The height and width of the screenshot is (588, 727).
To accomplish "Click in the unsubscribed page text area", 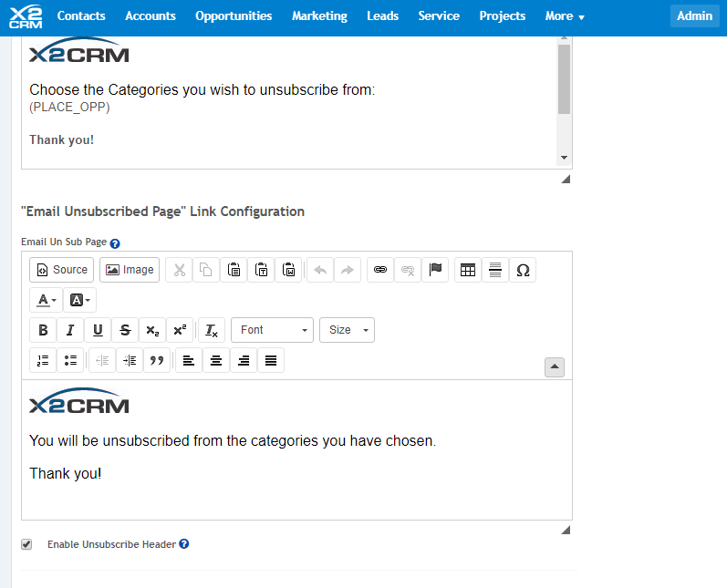I will point(296,449).
